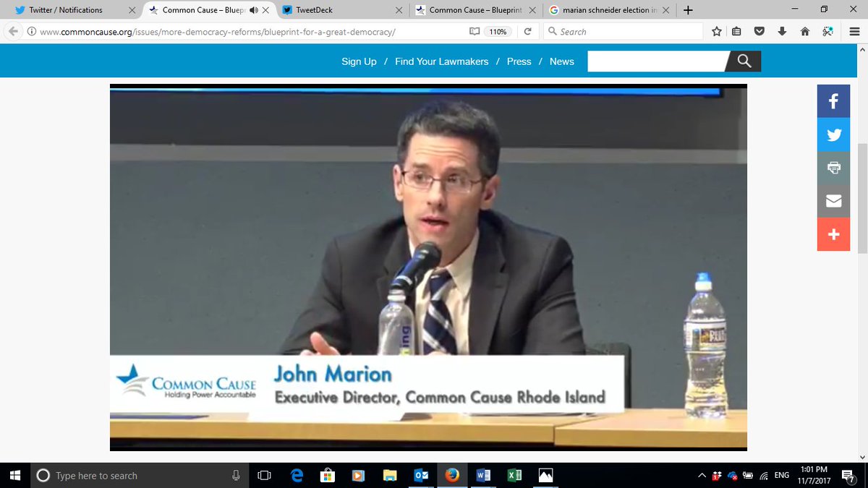
Task: Change ENG input language indicator
Action: click(781, 475)
